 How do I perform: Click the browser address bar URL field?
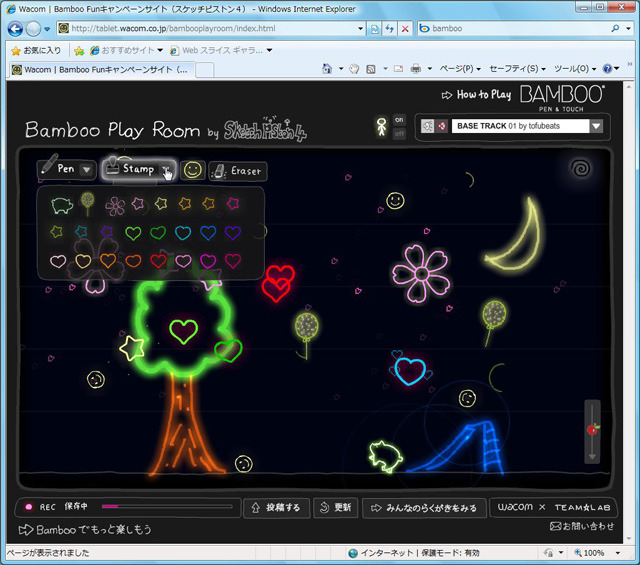pos(212,29)
